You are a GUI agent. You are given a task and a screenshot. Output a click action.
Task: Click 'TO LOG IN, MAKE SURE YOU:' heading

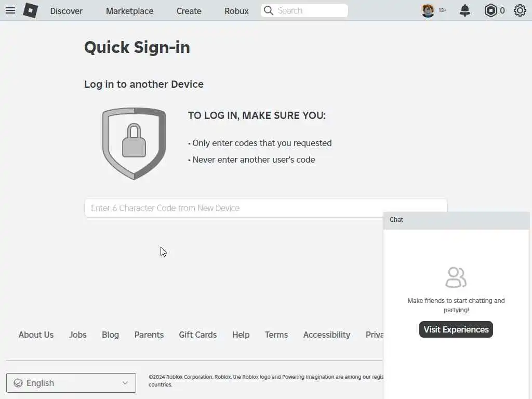[257, 116]
